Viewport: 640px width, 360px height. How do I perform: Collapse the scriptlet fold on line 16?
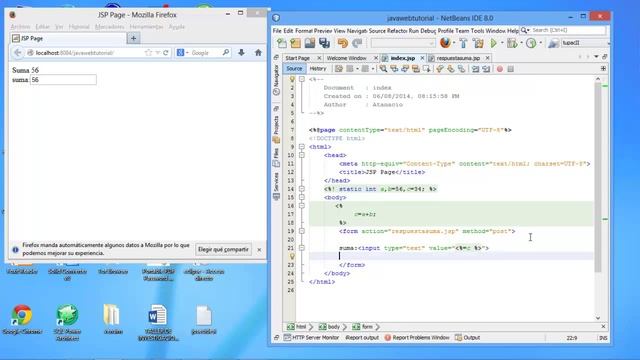302,206
